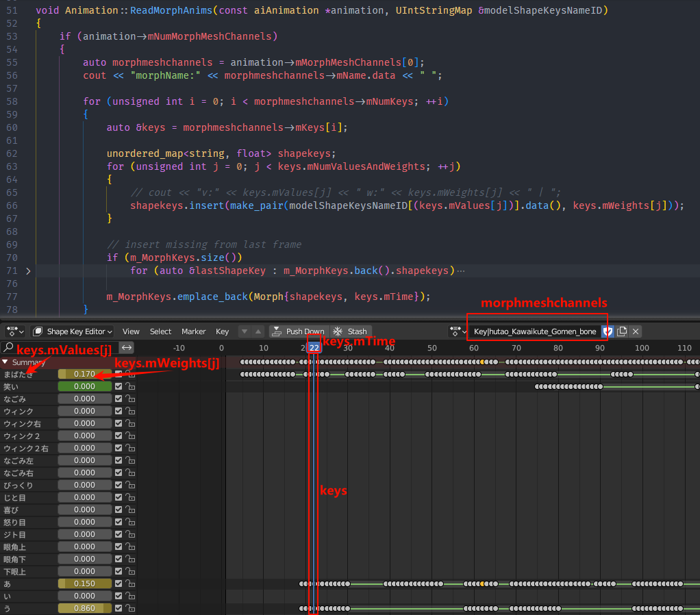Click the new action duplicate icon
The image size is (700, 615).
[x=622, y=331]
